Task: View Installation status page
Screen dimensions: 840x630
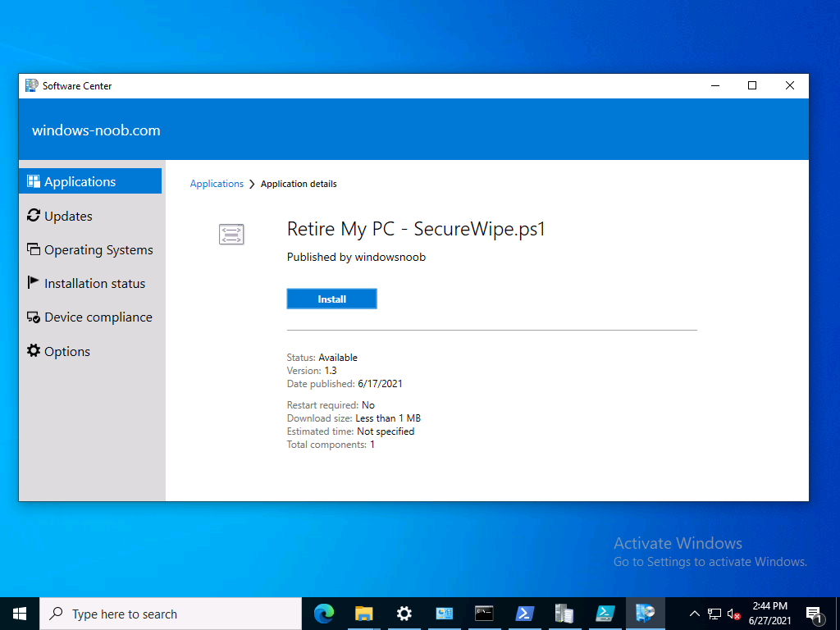Action: pos(86,283)
